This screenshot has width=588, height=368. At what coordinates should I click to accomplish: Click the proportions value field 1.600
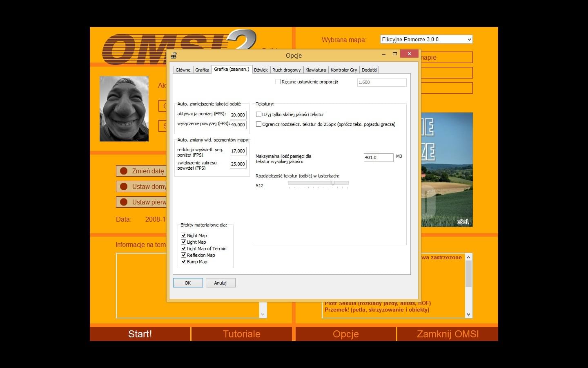pyautogui.click(x=382, y=82)
